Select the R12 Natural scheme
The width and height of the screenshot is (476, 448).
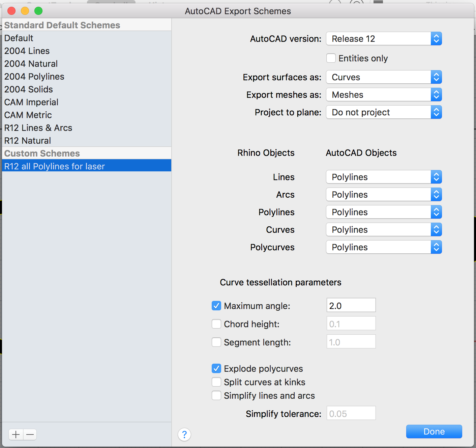click(x=87, y=141)
